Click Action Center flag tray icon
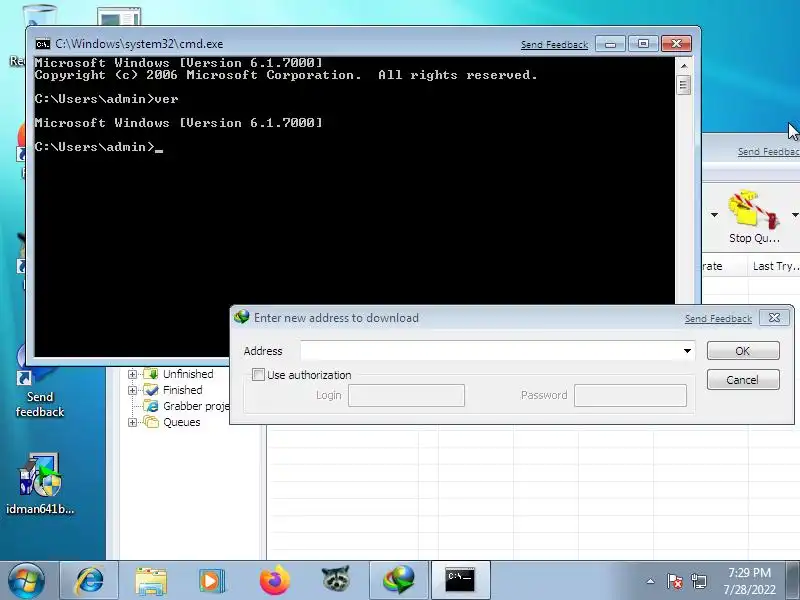The width and height of the screenshot is (800, 600). tap(674, 581)
